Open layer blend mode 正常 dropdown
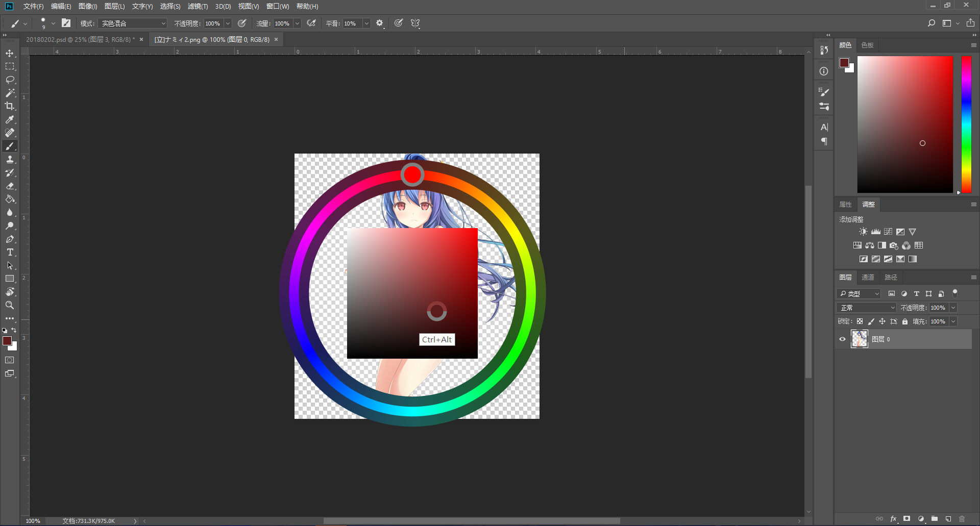The height and width of the screenshot is (526, 980). (867, 308)
